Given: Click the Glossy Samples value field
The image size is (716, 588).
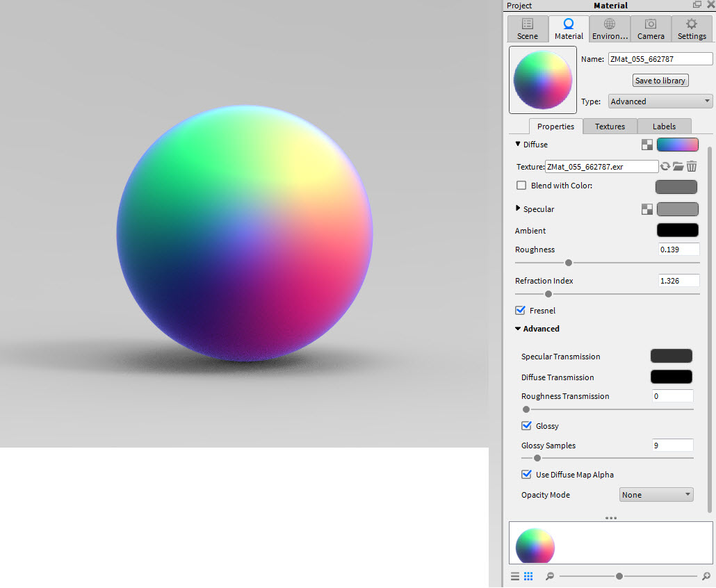Looking at the screenshot, I should [x=673, y=445].
